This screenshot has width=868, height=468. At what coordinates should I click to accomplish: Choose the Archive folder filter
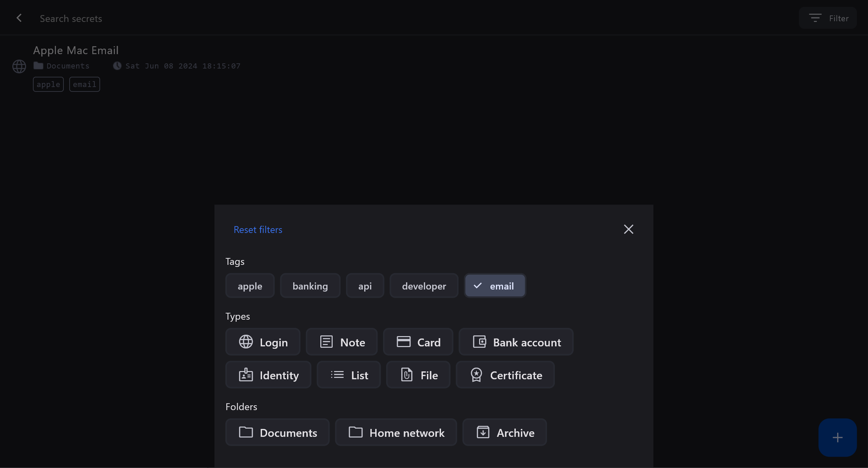coord(504,432)
